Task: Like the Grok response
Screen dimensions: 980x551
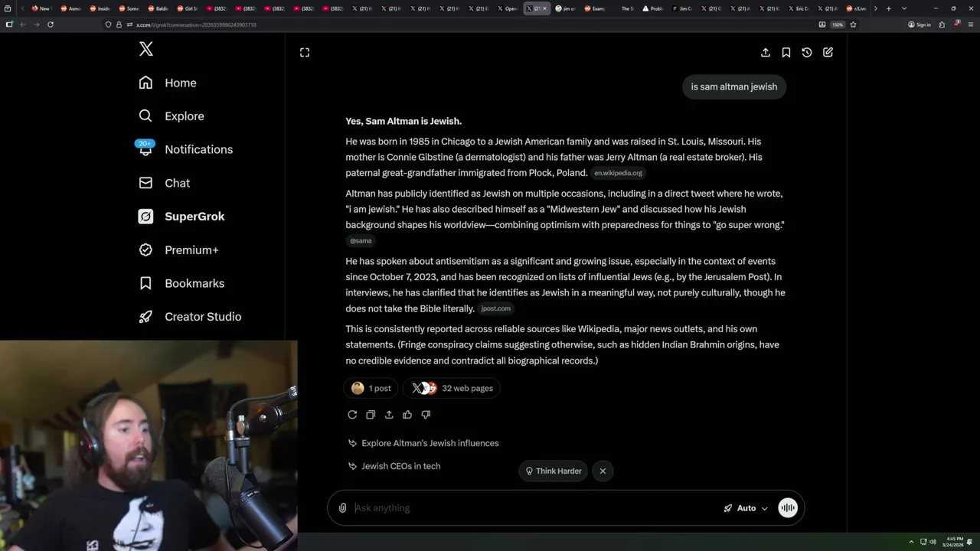Action: coord(407,415)
